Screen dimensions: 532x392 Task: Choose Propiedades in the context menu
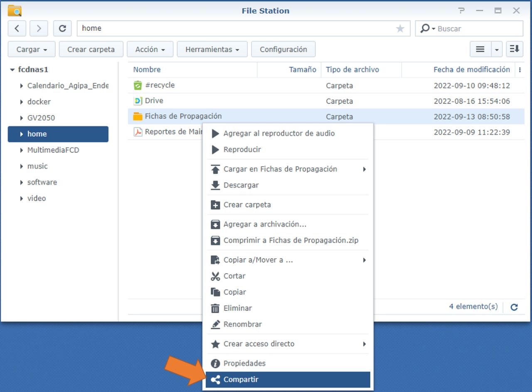click(244, 363)
